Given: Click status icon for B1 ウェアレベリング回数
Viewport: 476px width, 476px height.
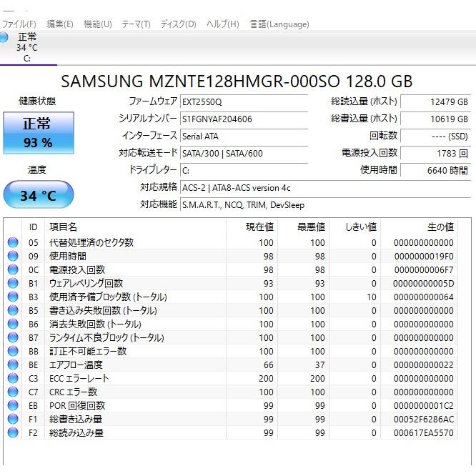Looking at the screenshot, I should [13, 283].
